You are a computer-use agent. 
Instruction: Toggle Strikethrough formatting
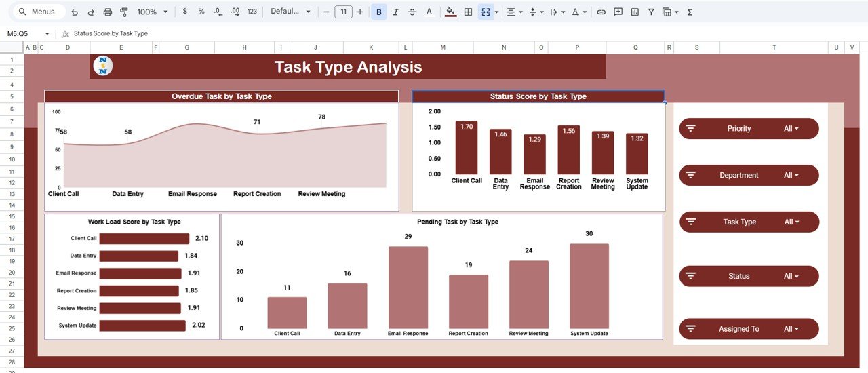click(412, 12)
